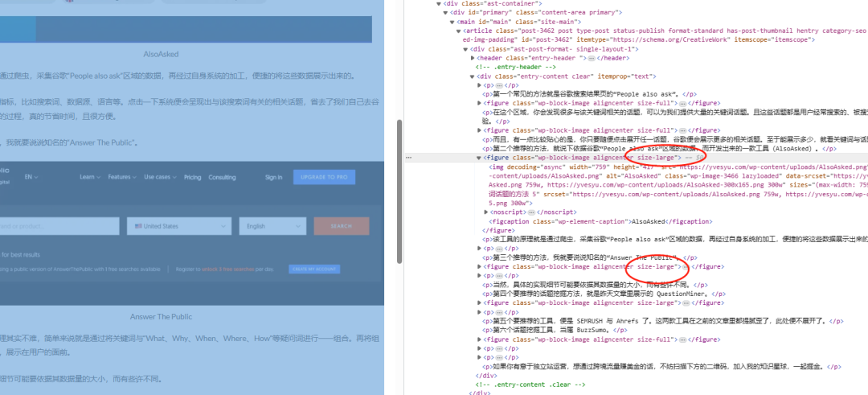Expand collapsed p node directly under entry-content div

pyautogui.click(x=479, y=85)
